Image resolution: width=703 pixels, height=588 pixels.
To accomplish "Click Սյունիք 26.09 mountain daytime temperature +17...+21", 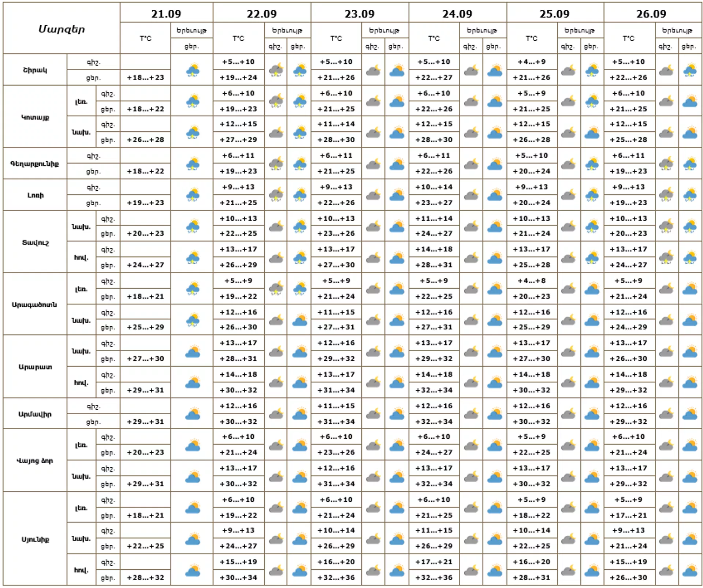I will pos(628,515).
